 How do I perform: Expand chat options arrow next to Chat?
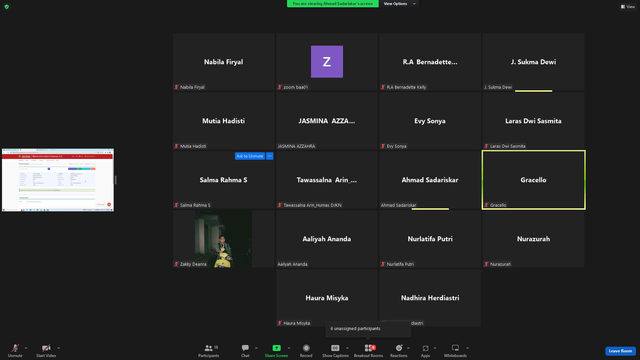pos(256,348)
